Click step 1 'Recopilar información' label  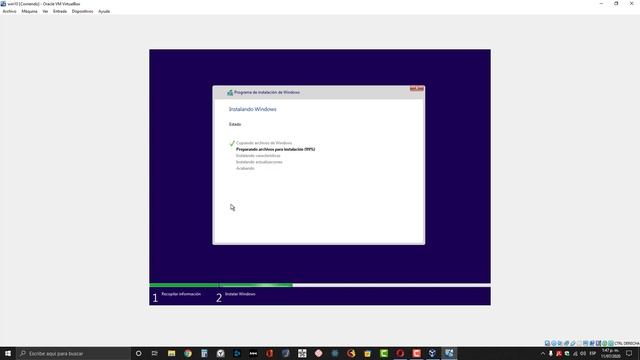point(181,294)
